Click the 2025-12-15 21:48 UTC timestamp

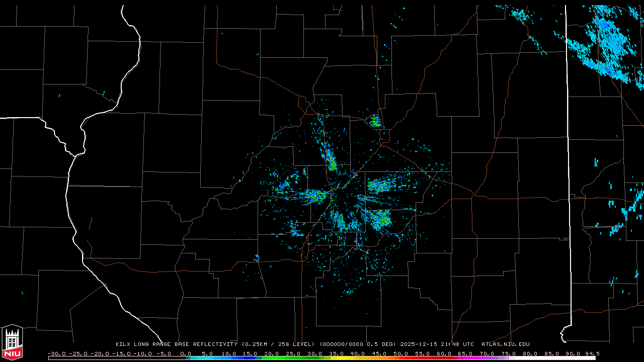tap(437, 344)
